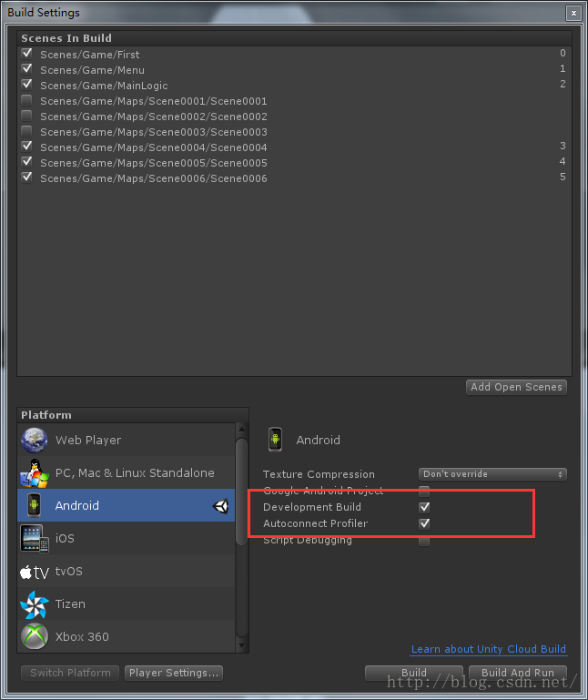Click the Xbox 360 logo icon
This screenshot has width=588, height=700.
click(x=35, y=636)
